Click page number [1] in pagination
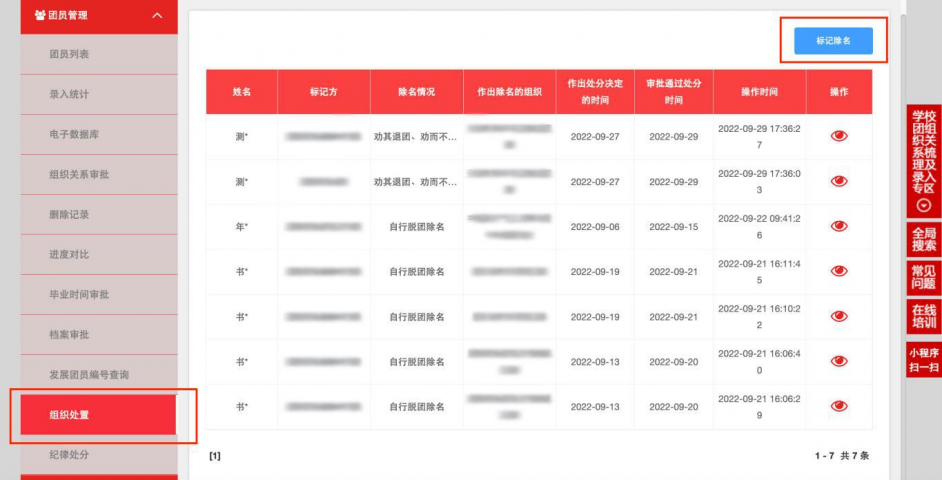Screen dimensions: 942x480 pos(214,456)
